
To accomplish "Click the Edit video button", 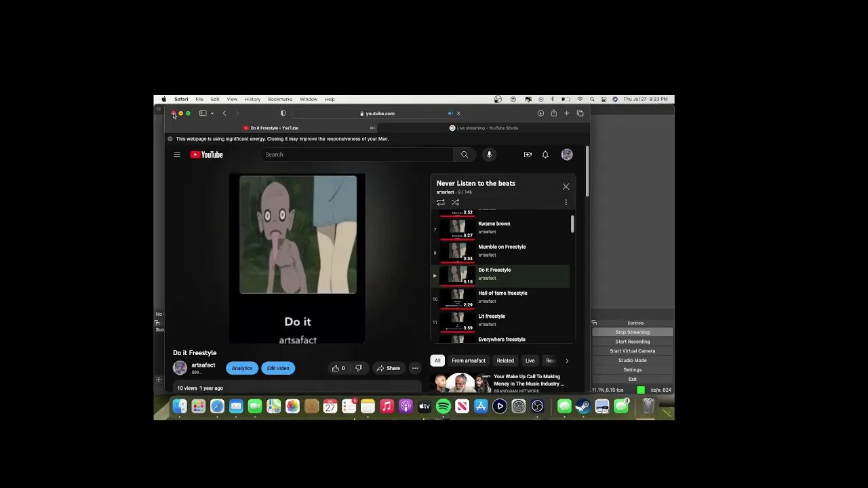I will [278, 368].
